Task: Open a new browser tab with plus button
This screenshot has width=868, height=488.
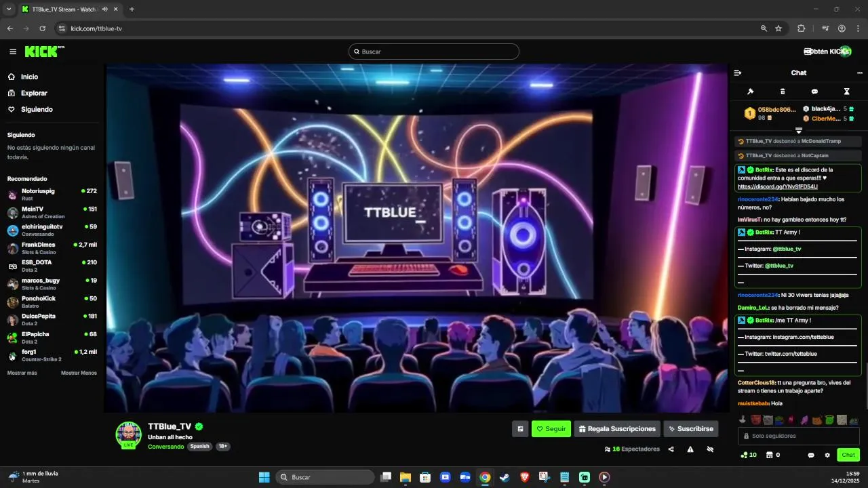Action: tap(132, 9)
